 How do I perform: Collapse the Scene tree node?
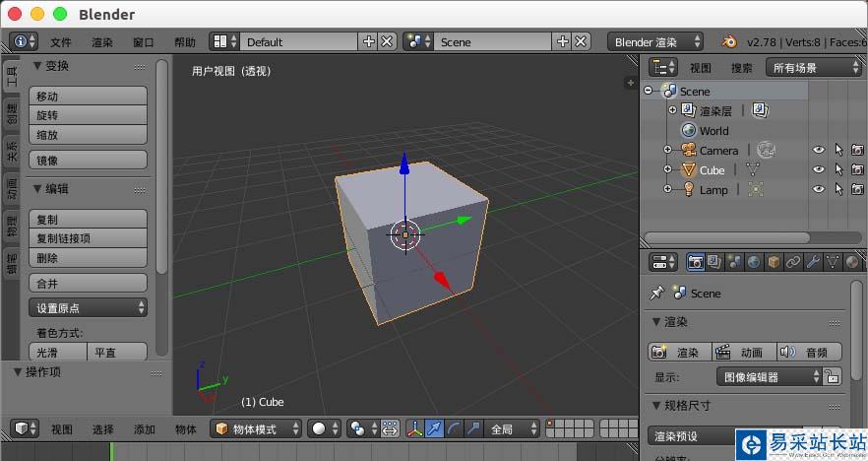649,90
